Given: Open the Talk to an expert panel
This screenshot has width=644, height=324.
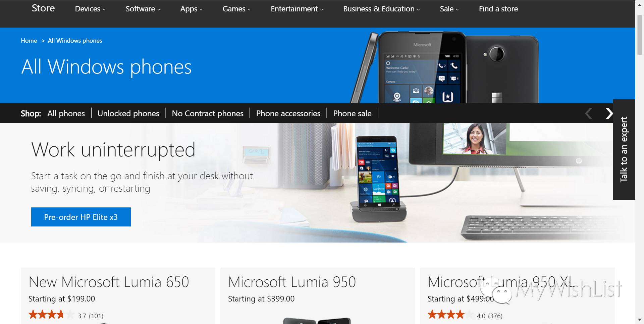Looking at the screenshot, I should (x=624, y=149).
